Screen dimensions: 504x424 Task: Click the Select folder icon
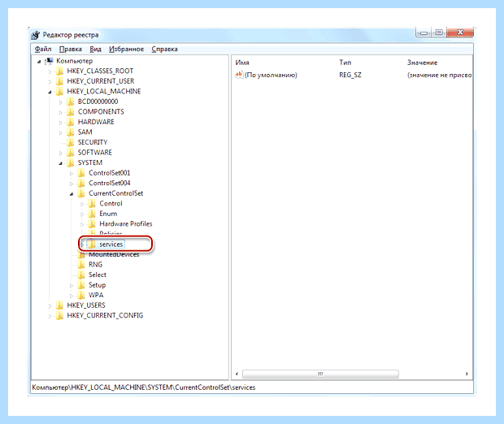coord(81,275)
